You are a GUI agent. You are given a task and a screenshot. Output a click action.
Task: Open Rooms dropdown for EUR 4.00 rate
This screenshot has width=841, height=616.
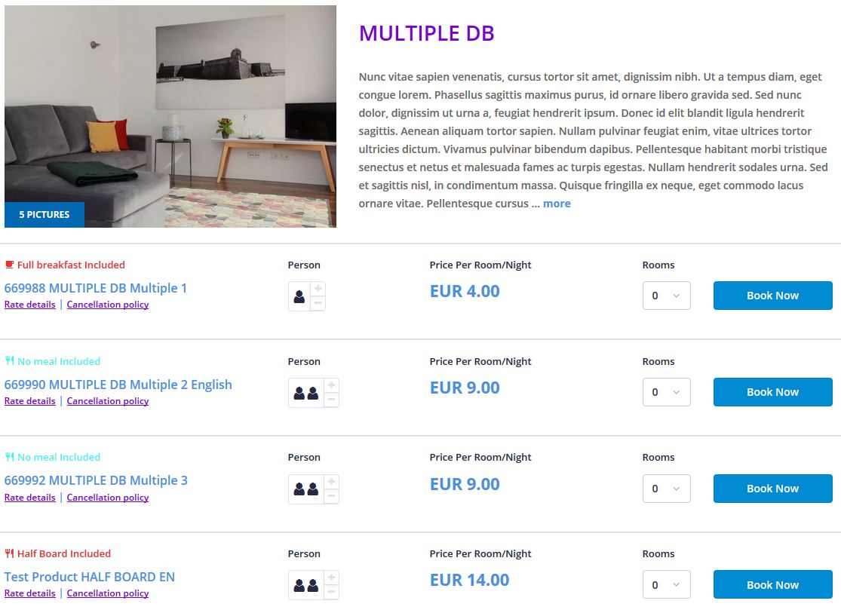tap(666, 296)
